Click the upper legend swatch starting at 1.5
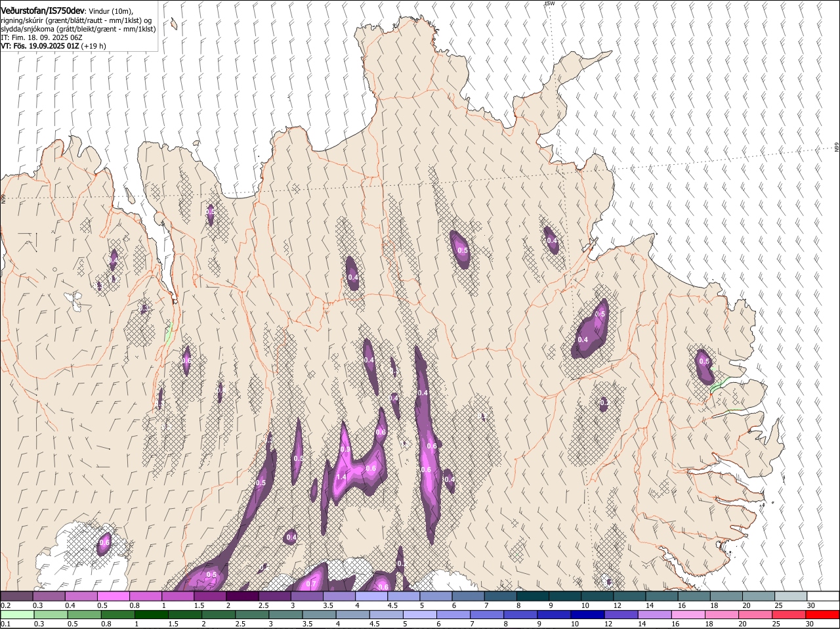Viewport: 840px width, 629px height. (x=210, y=596)
